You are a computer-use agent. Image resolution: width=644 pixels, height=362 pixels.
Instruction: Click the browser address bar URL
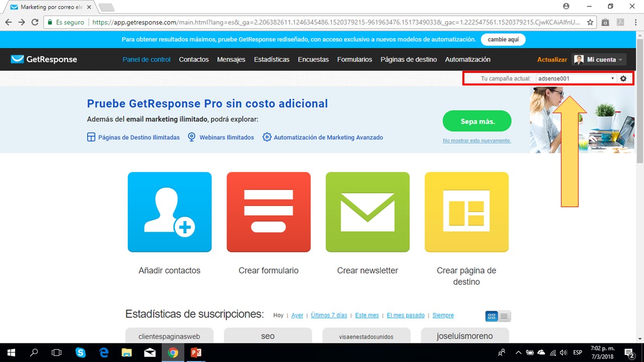point(336,22)
